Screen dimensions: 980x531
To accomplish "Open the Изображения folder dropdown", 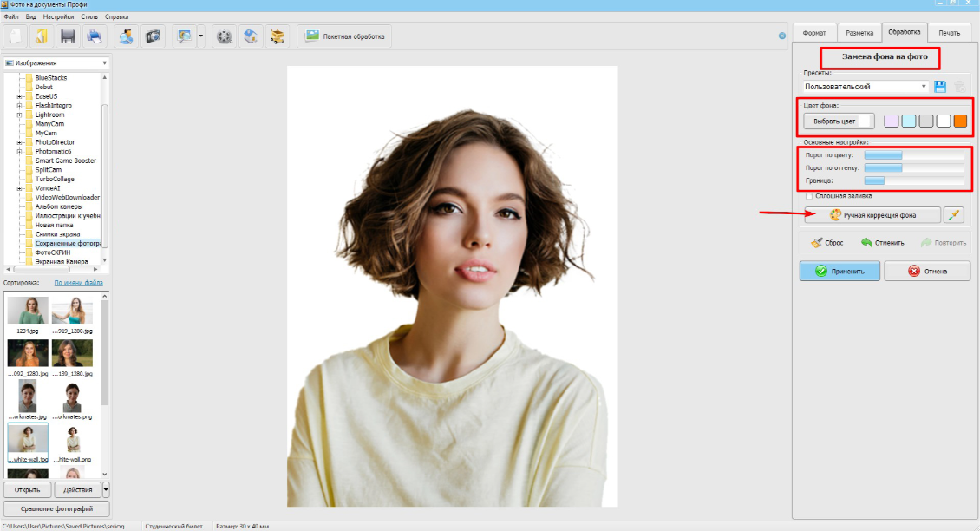I will [x=104, y=62].
